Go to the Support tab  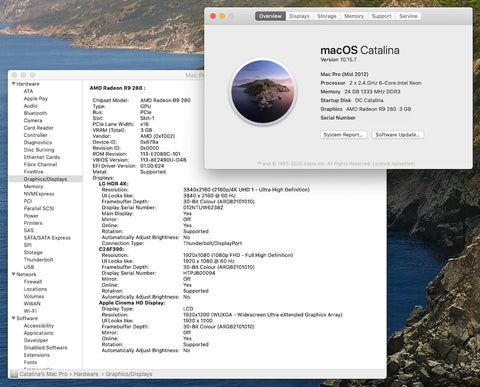tap(381, 16)
